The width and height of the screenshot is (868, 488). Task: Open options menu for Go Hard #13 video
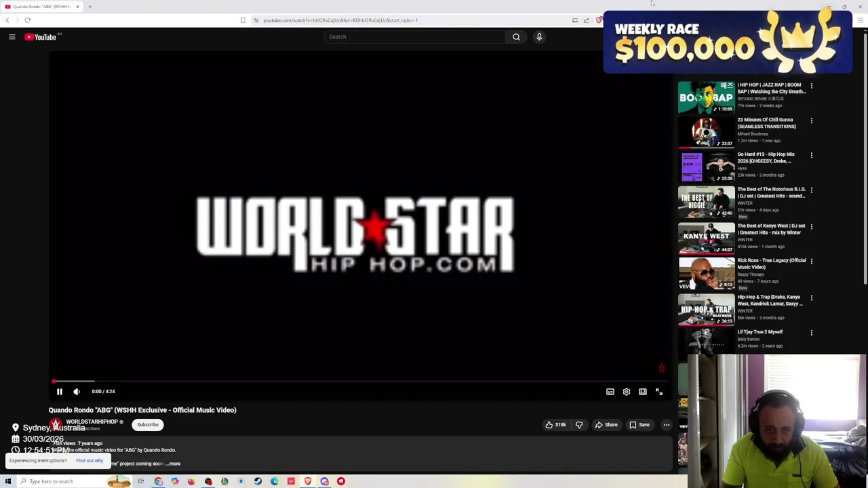(811, 155)
